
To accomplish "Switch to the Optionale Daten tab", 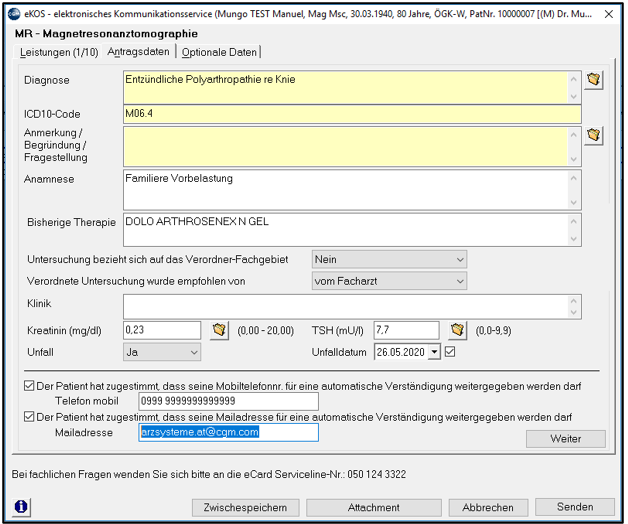I will (219, 52).
